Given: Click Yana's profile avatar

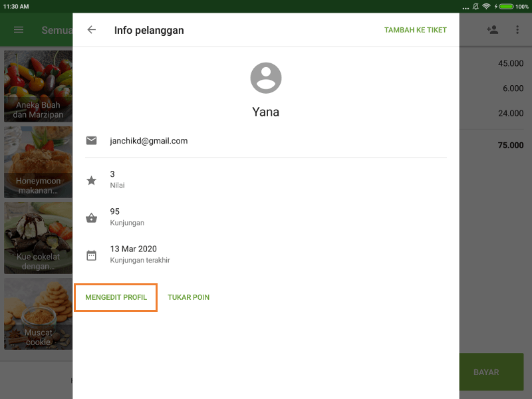Looking at the screenshot, I should coord(266,77).
